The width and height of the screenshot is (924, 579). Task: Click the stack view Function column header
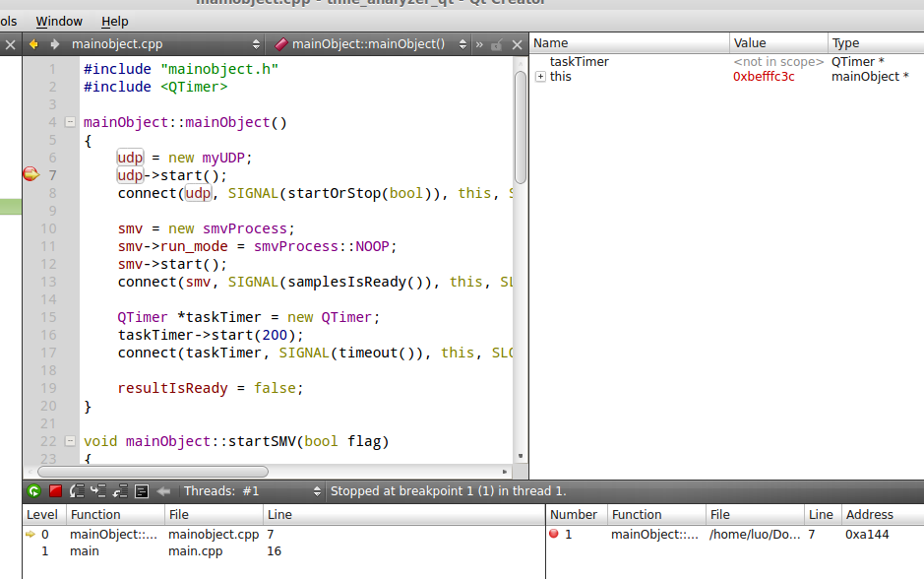coord(115,515)
